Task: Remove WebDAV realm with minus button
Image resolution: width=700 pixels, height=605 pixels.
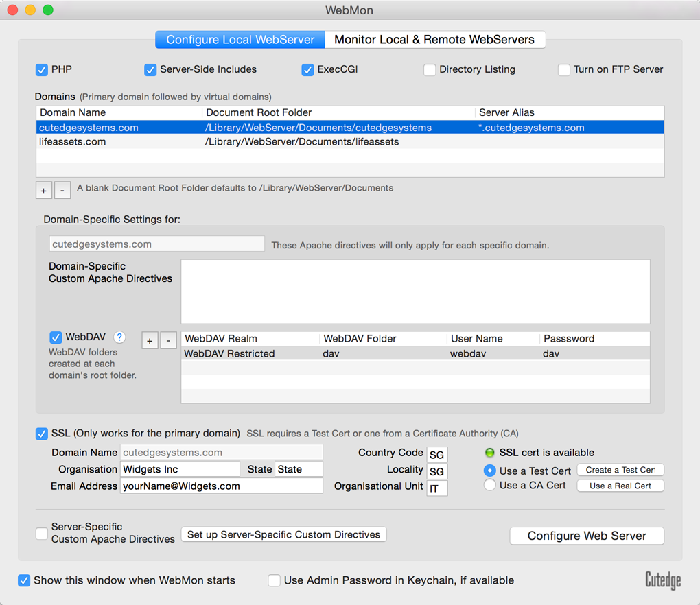Action: (168, 340)
